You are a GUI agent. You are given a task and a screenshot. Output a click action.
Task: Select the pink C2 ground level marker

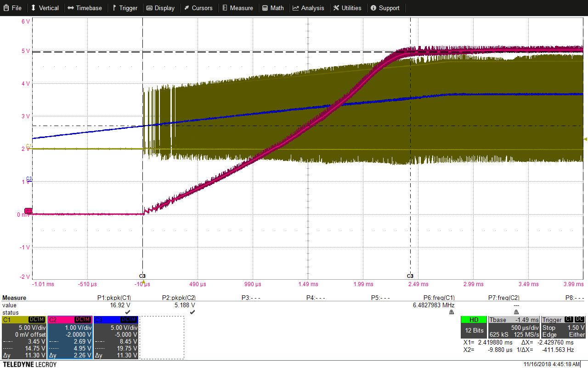(28, 211)
